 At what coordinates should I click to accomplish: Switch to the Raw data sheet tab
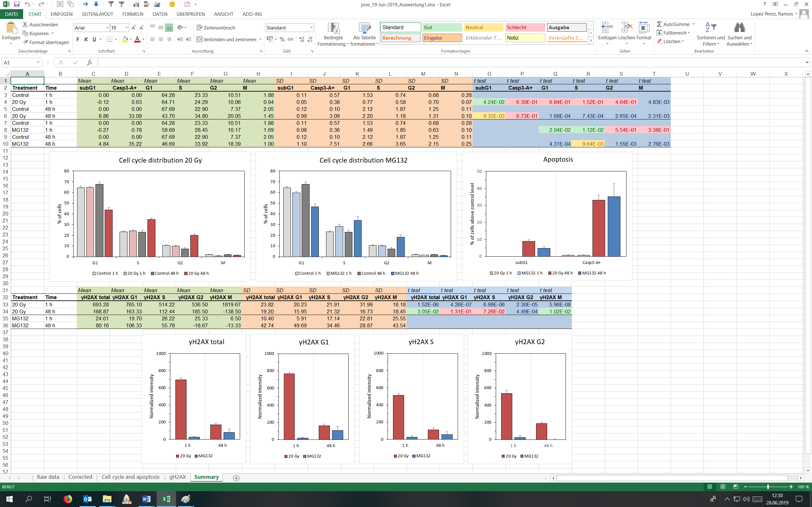48,477
